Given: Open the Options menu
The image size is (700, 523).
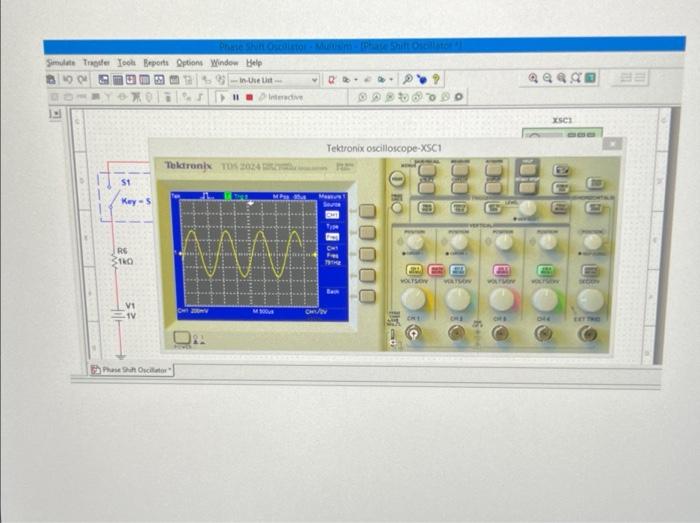Looking at the screenshot, I should [x=189, y=62].
